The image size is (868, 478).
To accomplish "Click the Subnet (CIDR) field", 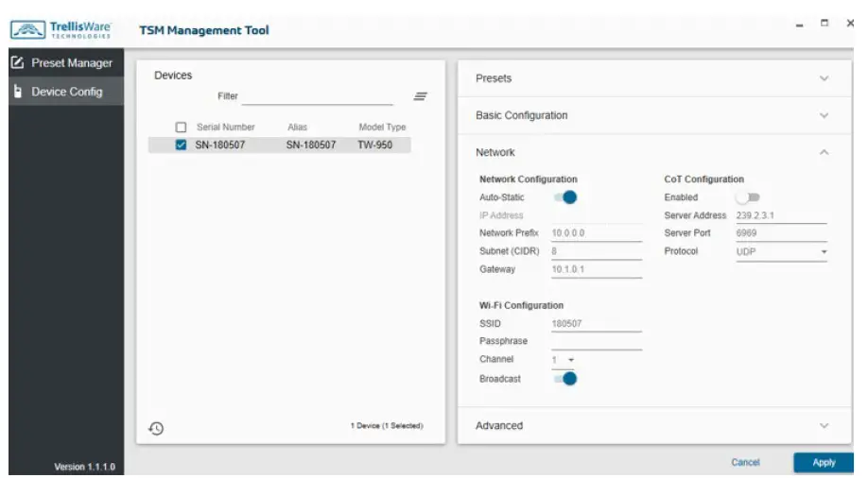I will [x=597, y=251].
